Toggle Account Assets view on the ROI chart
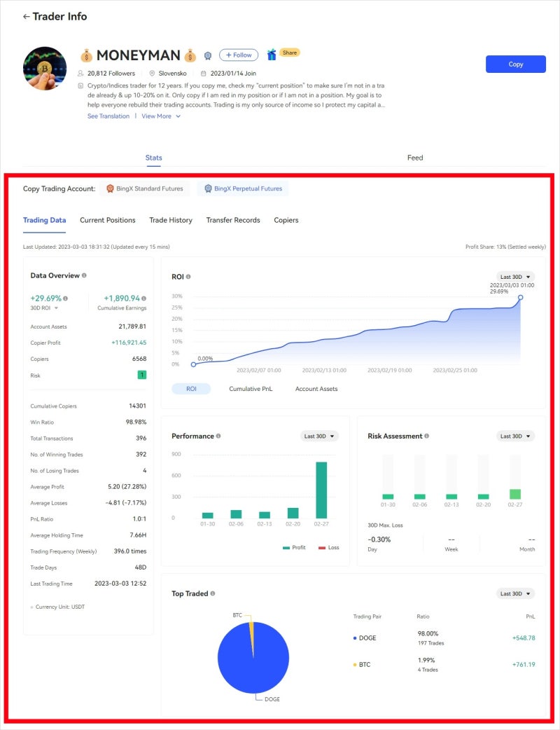 (x=316, y=388)
